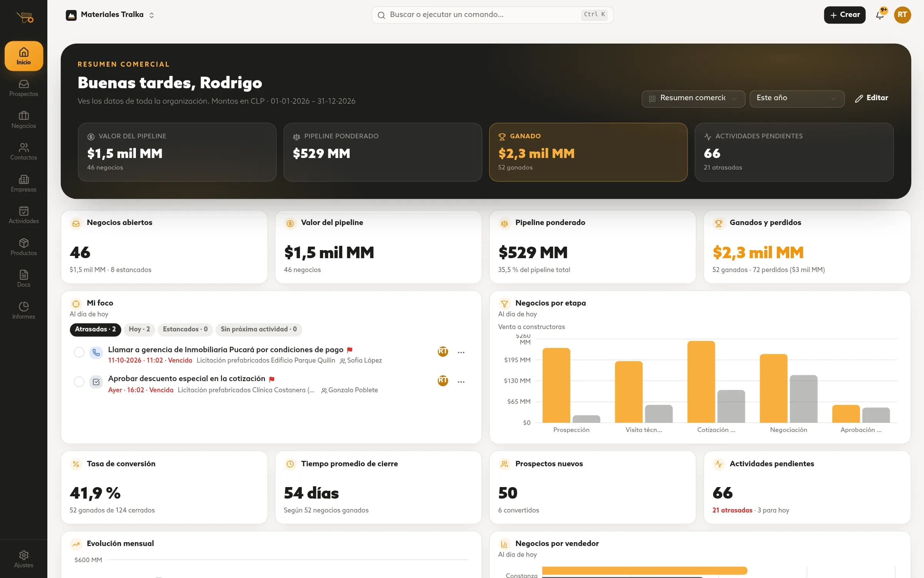Open Ajustes settings gear
The width and height of the screenshot is (924, 578).
click(23, 559)
